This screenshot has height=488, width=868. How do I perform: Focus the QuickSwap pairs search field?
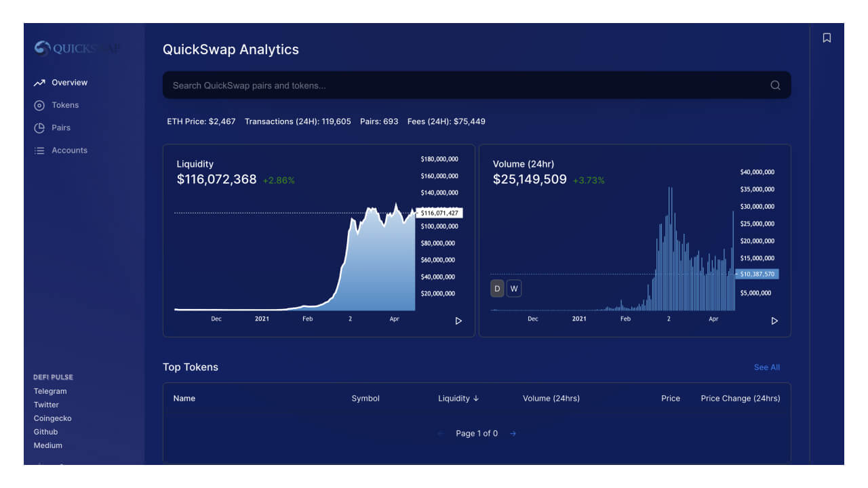[x=461, y=85]
